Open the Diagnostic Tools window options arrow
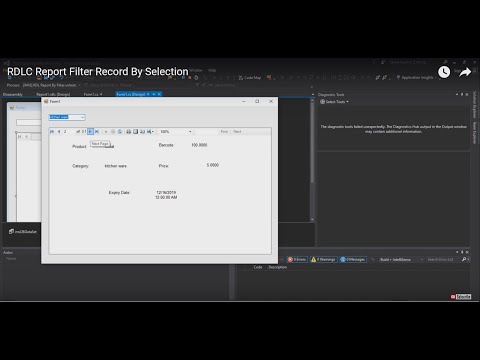The width and height of the screenshot is (480, 360). coord(457,95)
